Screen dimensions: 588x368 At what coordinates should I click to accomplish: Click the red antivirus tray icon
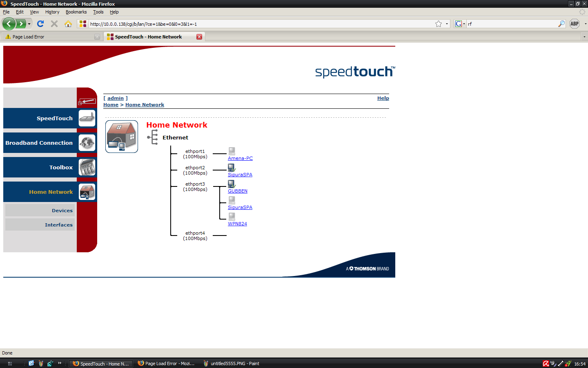546,364
